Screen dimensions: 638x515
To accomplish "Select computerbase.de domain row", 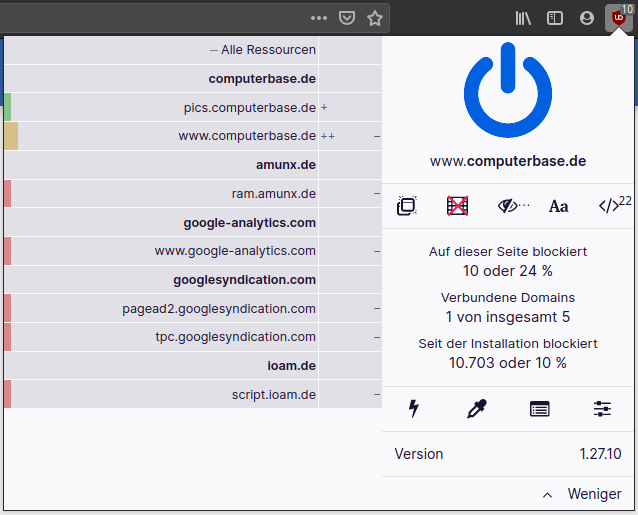I will click(x=161, y=79).
